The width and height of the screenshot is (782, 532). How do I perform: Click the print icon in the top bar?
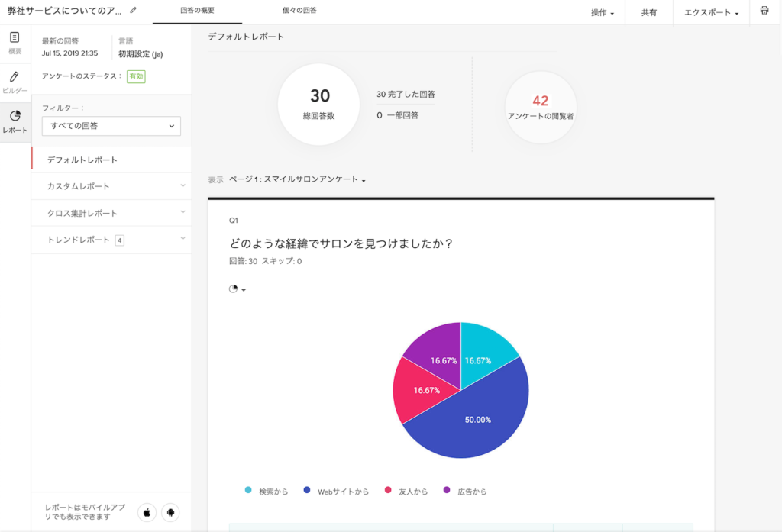tap(764, 11)
